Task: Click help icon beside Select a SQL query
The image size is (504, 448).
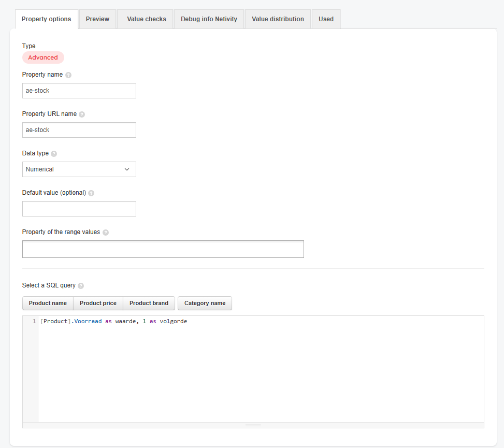Action: (81, 286)
